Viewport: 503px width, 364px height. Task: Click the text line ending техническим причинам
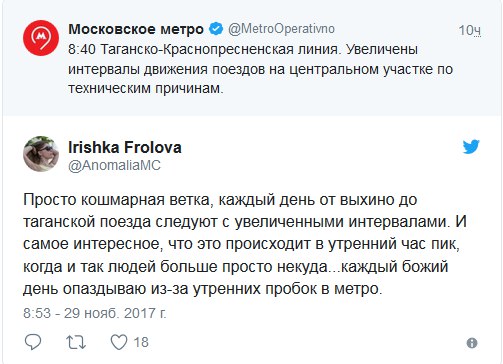click(x=146, y=88)
